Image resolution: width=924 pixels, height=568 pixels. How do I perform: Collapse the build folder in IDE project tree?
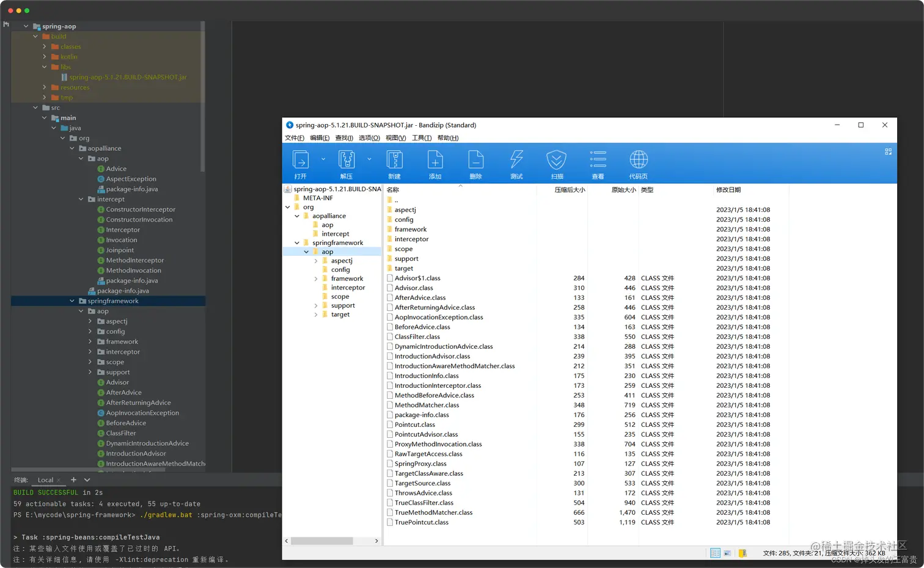click(35, 36)
